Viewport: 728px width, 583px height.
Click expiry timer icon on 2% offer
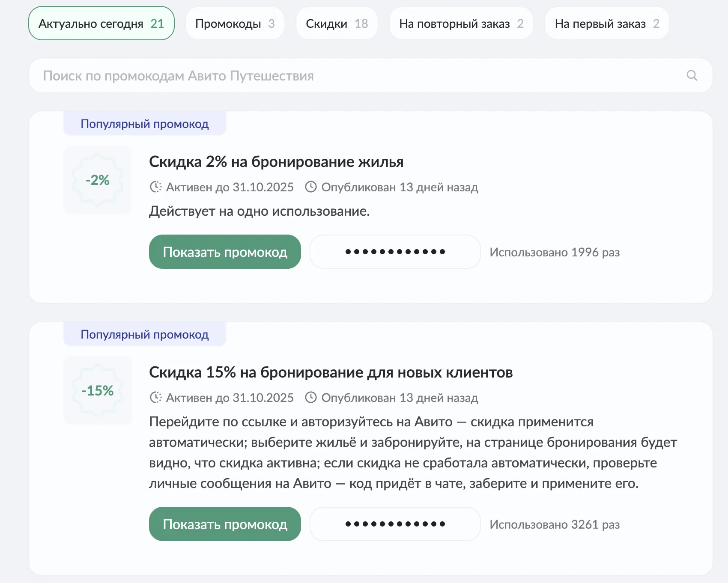156,187
